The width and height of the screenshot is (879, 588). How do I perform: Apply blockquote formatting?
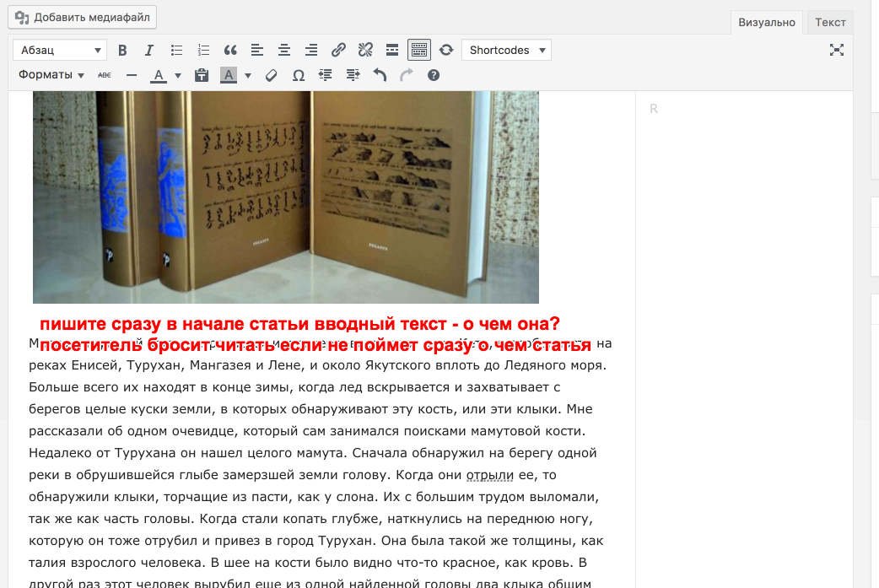click(230, 51)
